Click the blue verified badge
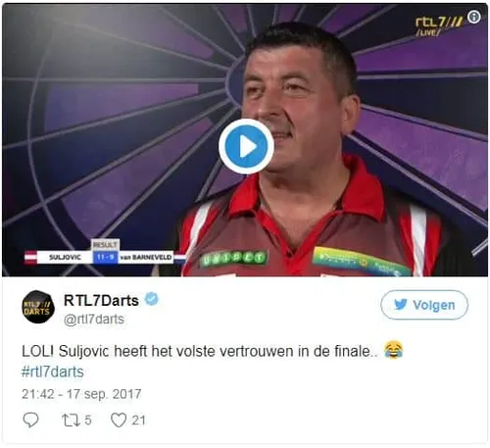 click(152, 299)
